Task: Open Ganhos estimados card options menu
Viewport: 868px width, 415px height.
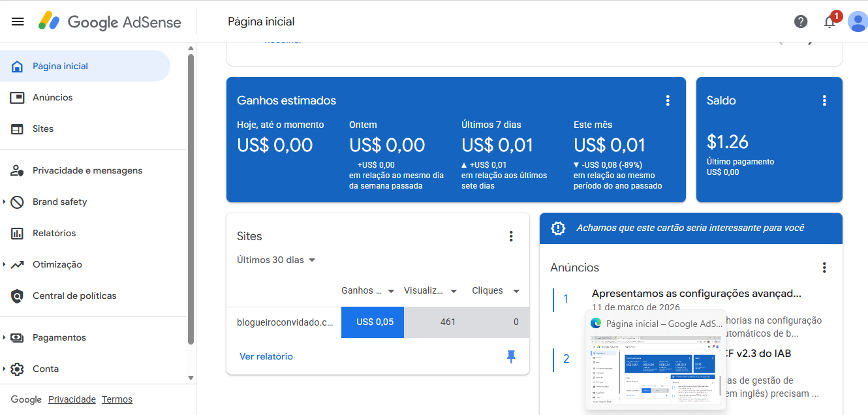Action: tap(667, 100)
